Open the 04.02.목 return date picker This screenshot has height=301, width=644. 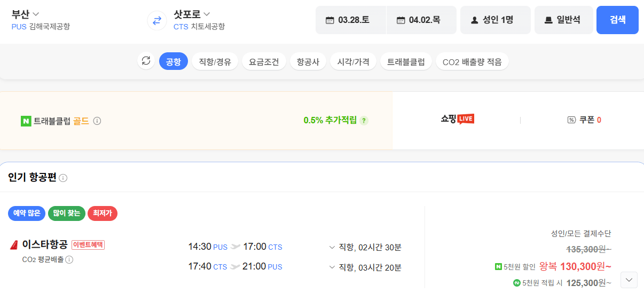[421, 20]
